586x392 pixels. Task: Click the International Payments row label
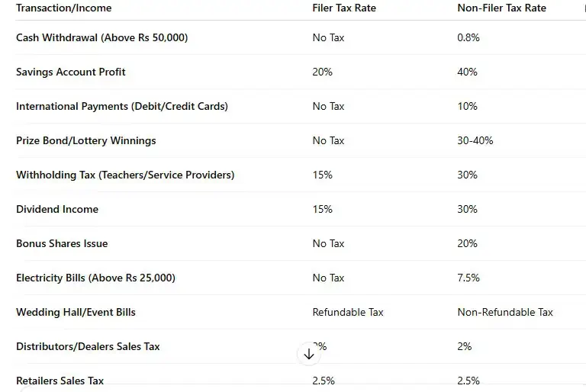point(122,106)
